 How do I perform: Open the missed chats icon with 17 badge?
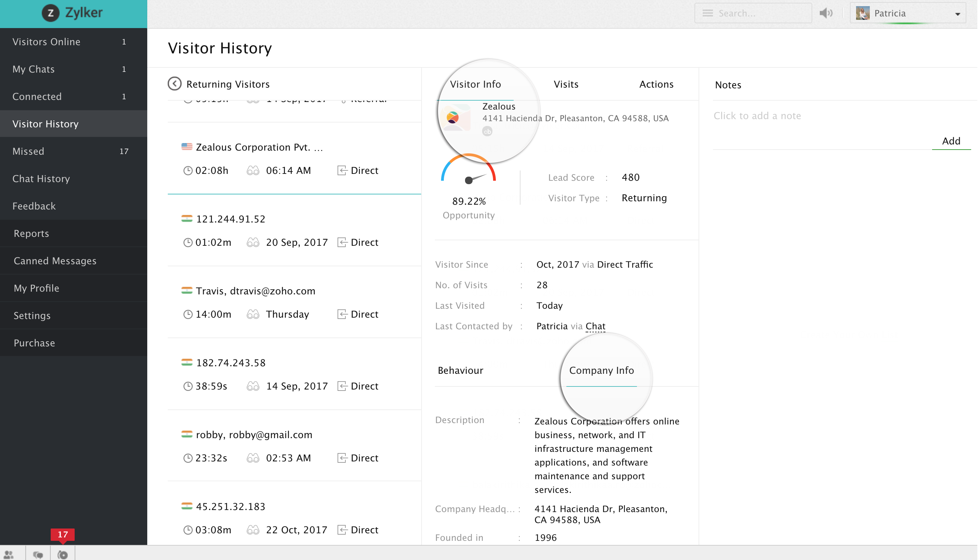[x=62, y=554]
